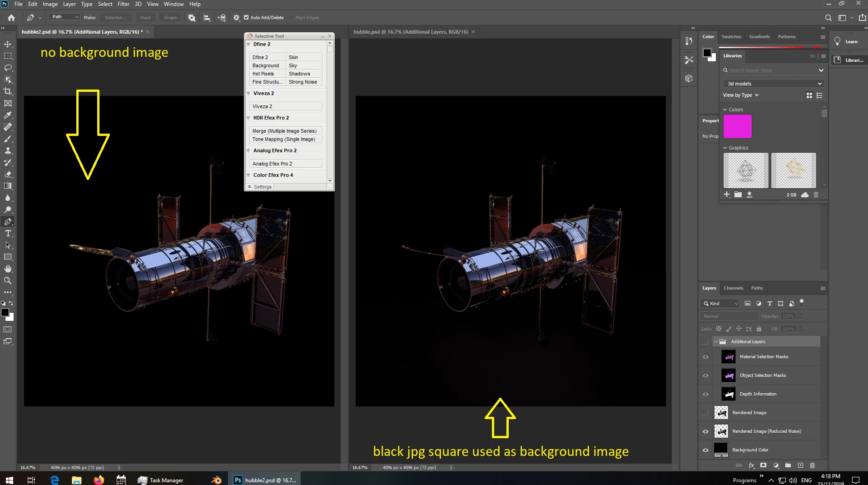This screenshot has height=485, width=868.
Task: Add content with Libraries plus icon
Action: (727, 195)
